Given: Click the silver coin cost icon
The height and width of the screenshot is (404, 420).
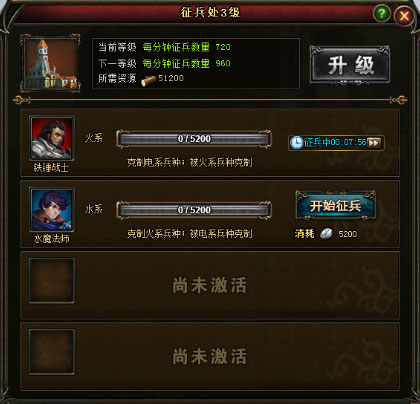Looking at the screenshot, I should coord(326,234).
